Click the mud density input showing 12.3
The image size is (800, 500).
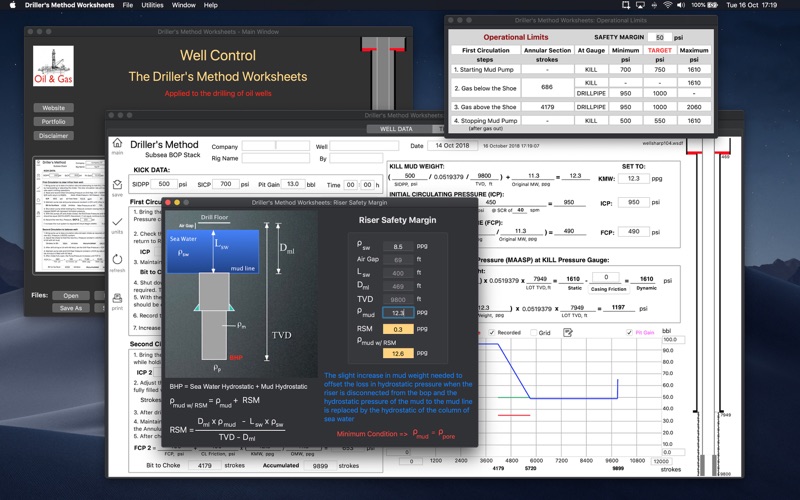[x=398, y=313]
